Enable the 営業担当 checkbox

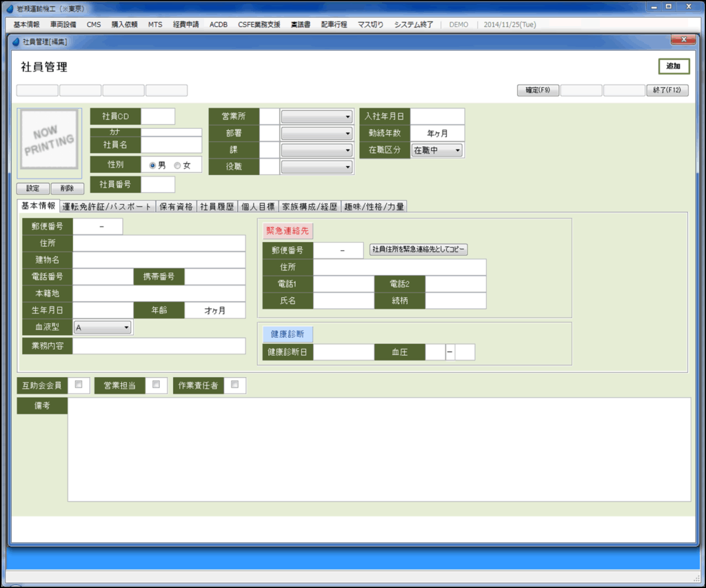157,385
